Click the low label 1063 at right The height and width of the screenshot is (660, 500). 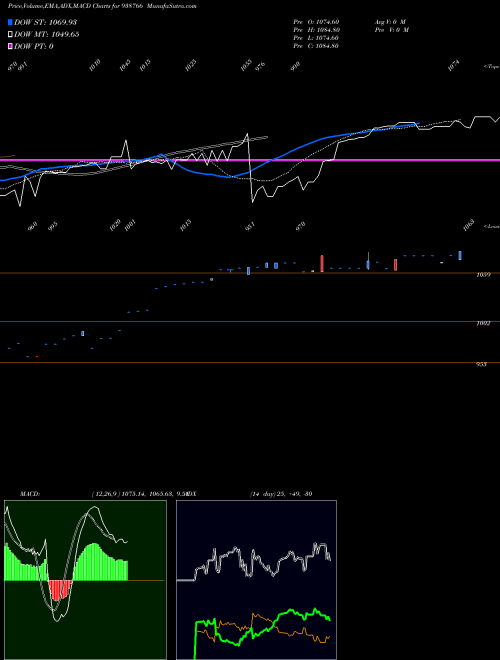(468, 225)
